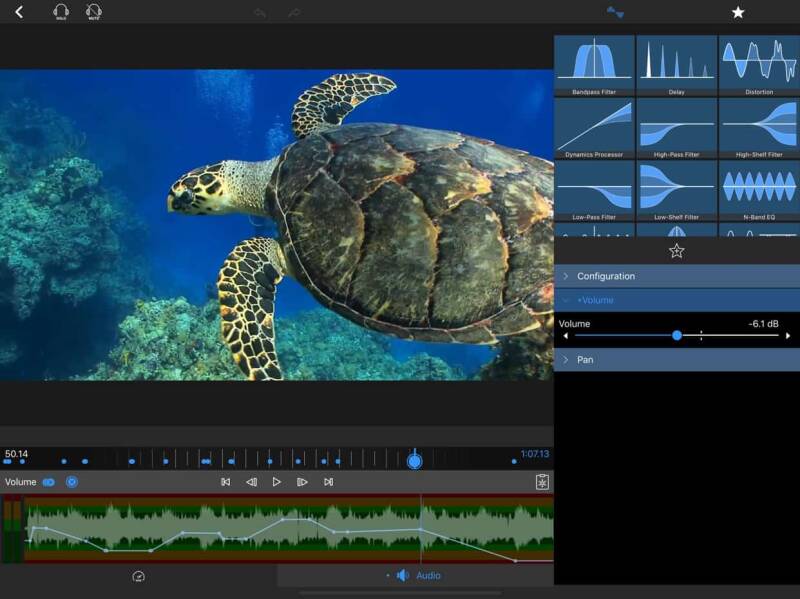The height and width of the screenshot is (599, 800).
Task: Toggle the Solo headphones icon
Action: tap(61, 12)
